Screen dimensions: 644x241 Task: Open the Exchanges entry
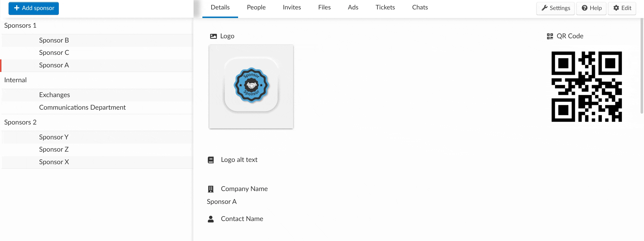97,95
